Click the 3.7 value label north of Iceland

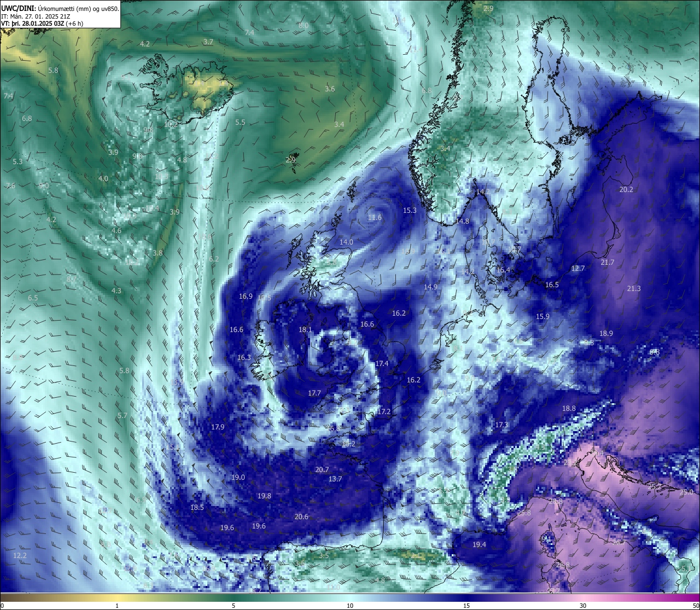click(208, 42)
